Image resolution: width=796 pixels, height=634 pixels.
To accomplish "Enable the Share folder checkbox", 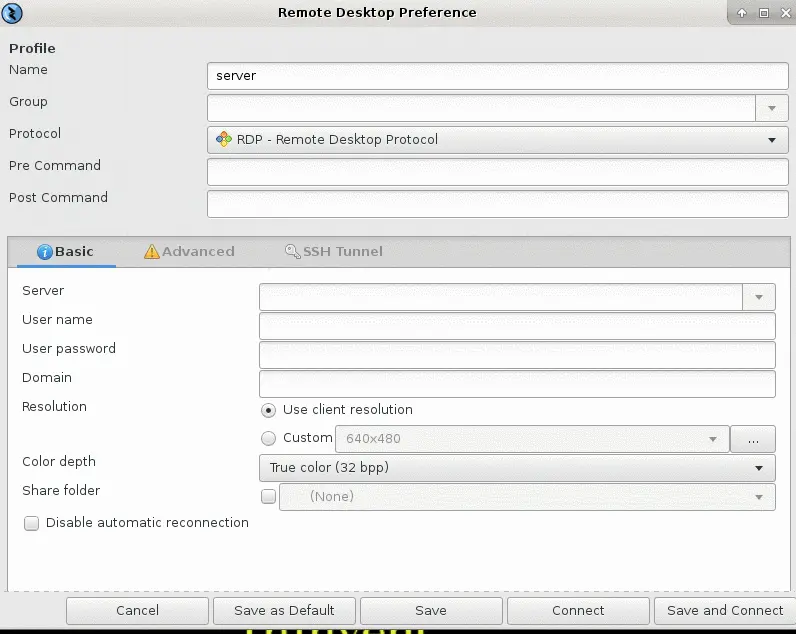I will tap(268, 496).
